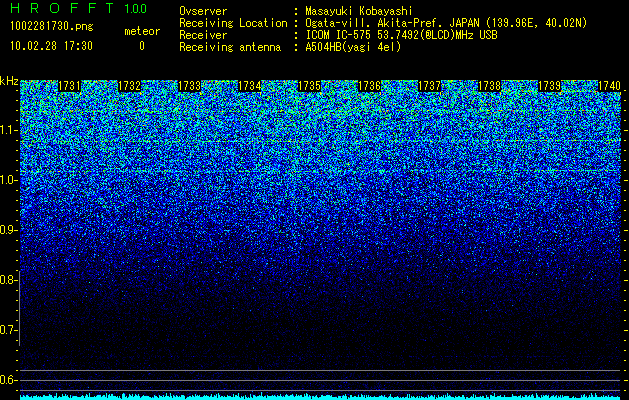Click the 1.1 kHz axis label

(x=8, y=130)
